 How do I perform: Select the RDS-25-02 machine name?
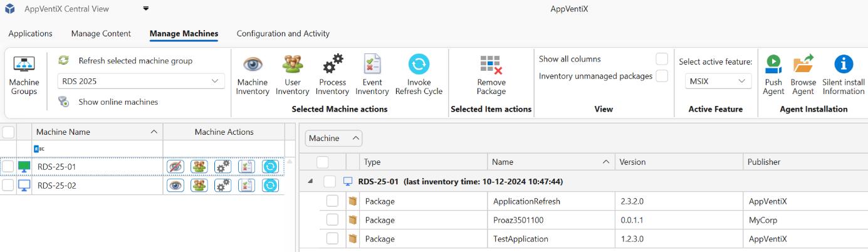[x=57, y=186]
